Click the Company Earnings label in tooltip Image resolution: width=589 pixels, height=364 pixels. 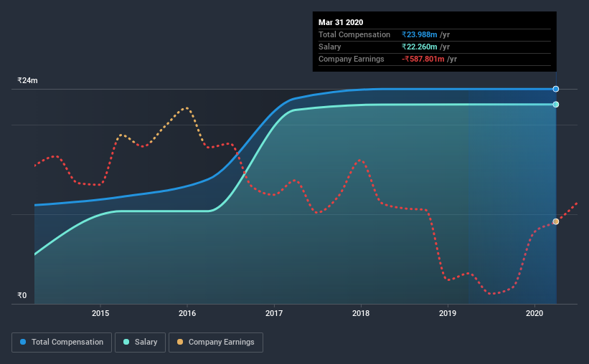pyautogui.click(x=352, y=59)
